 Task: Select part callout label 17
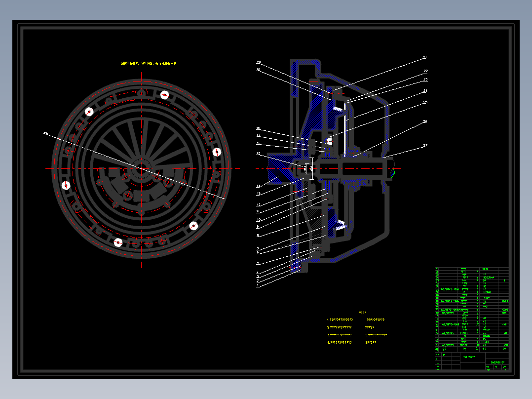click(259, 135)
